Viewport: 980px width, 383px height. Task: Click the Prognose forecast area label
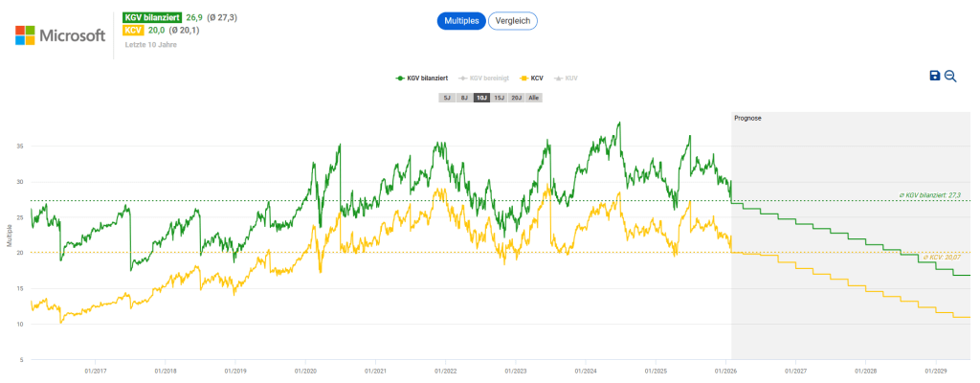pyautogui.click(x=747, y=118)
